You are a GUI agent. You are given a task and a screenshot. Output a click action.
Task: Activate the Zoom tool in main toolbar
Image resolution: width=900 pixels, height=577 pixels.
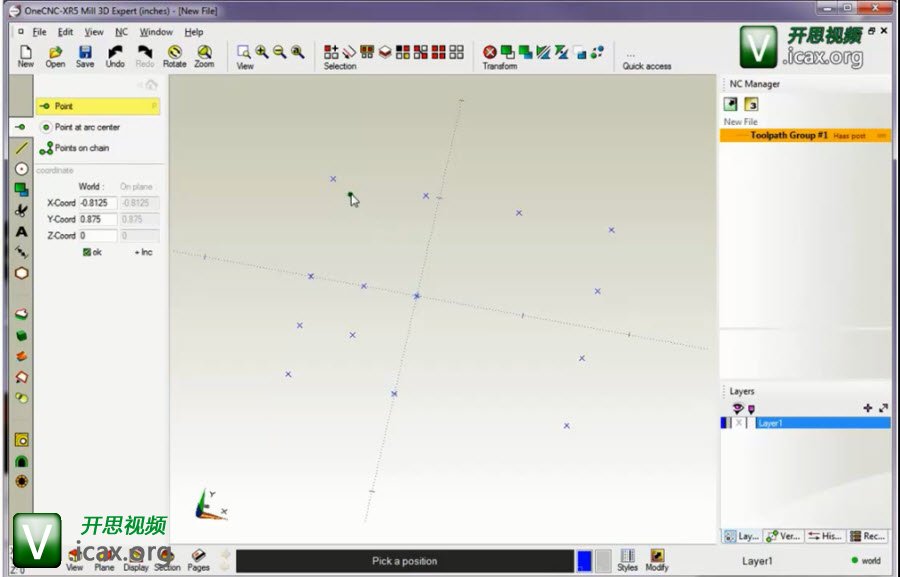[x=204, y=56]
